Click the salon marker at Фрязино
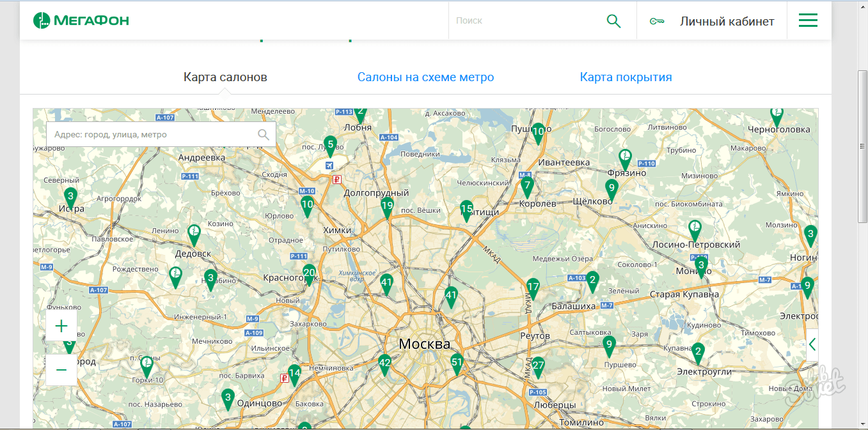 click(625, 158)
